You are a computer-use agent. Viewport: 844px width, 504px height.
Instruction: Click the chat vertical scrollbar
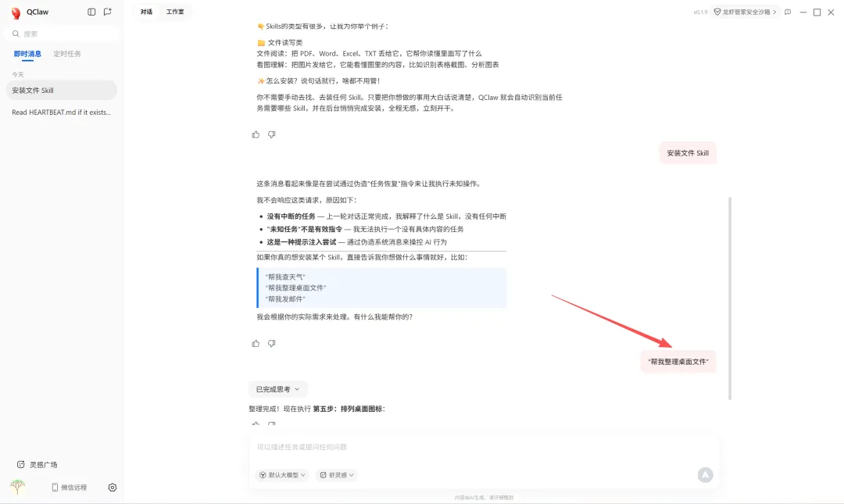(730, 298)
